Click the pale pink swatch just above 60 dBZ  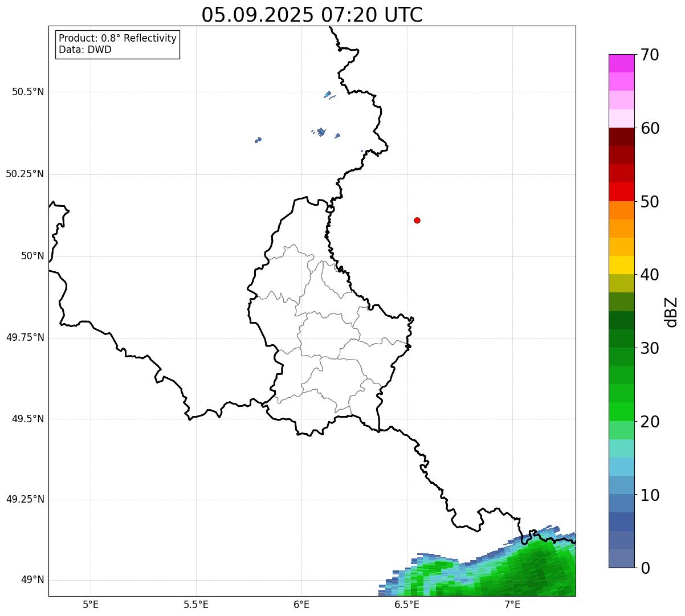(x=621, y=119)
